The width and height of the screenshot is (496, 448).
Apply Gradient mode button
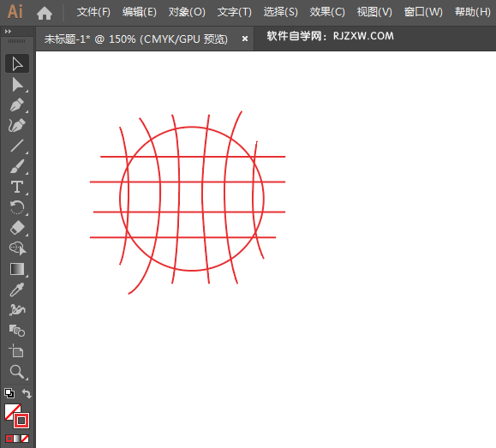17,439
